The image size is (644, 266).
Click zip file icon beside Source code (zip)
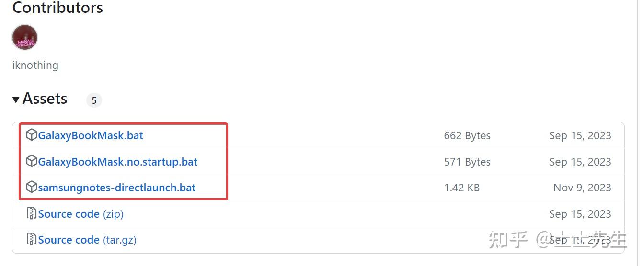32,213
